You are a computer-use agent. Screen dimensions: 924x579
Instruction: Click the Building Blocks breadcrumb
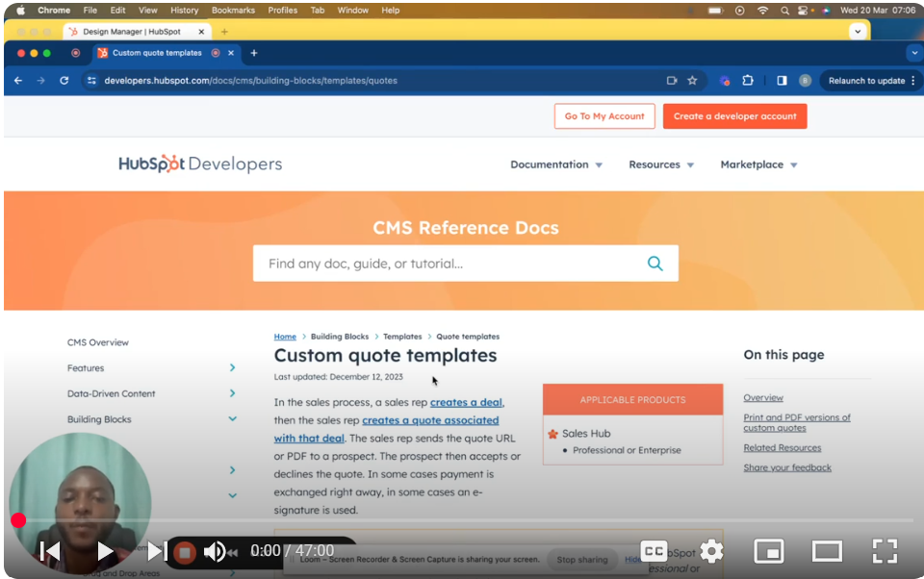tap(340, 337)
